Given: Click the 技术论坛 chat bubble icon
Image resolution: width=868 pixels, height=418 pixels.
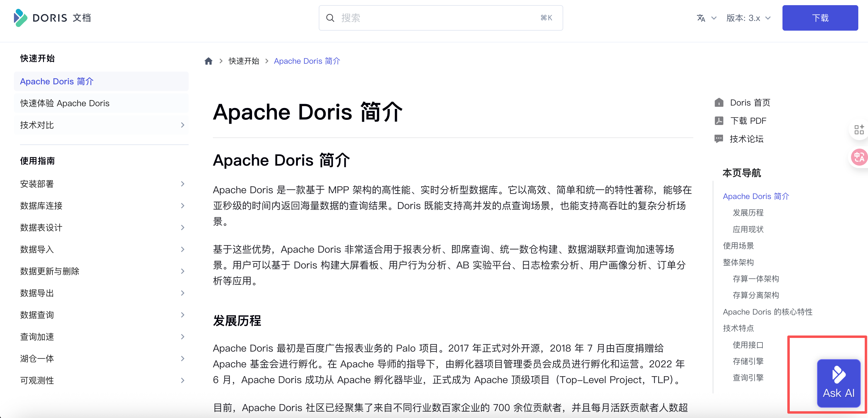Looking at the screenshot, I should pos(719,139).
